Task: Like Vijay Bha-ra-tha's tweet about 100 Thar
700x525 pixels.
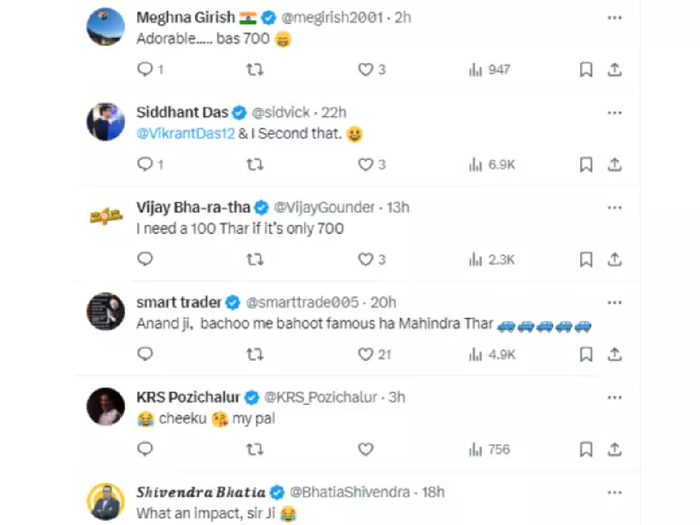Action: pos(365,260)
